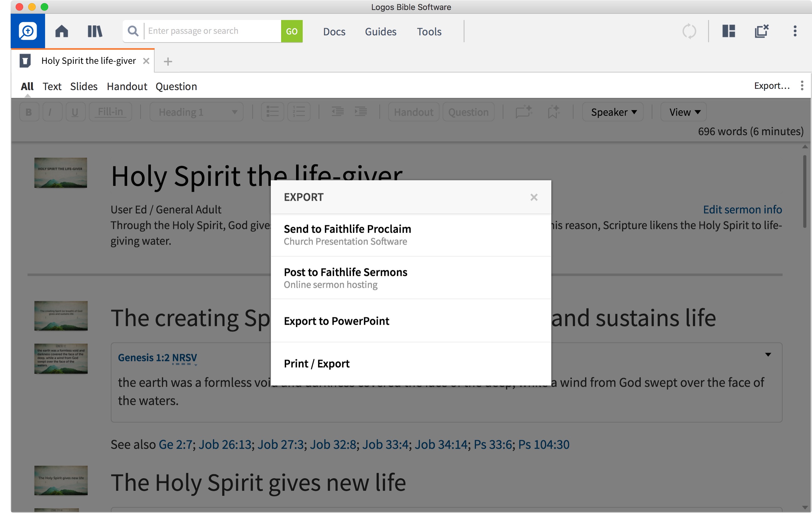
Task: Decrease the indent level
Action: click(x=337, y=112)
